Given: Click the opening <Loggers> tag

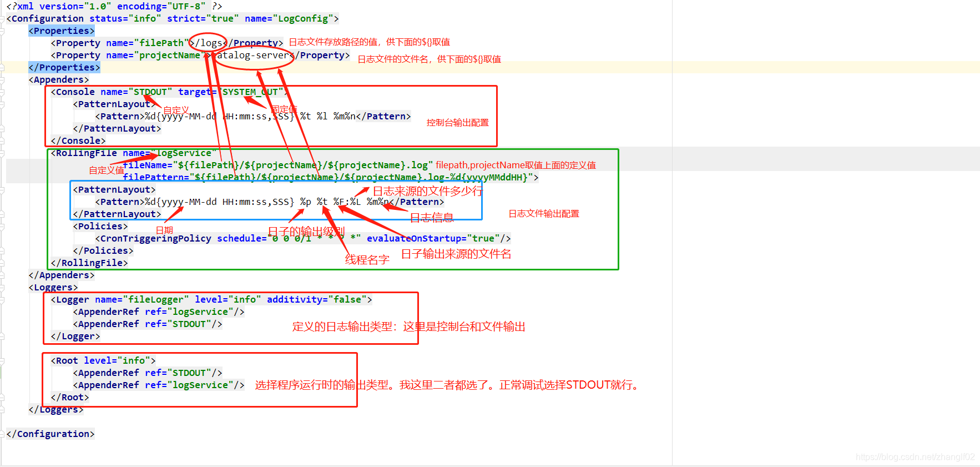Looking at the screenshot, I should tap(53, 287).
